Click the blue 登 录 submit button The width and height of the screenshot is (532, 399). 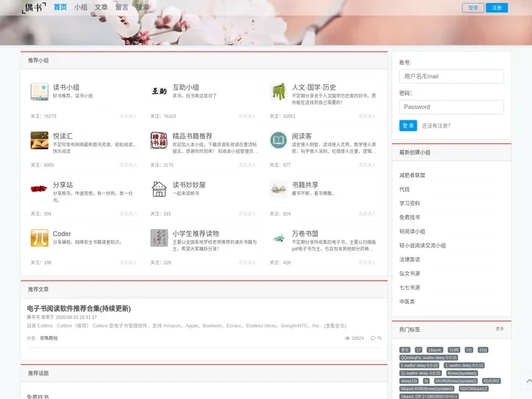point(408,126)
